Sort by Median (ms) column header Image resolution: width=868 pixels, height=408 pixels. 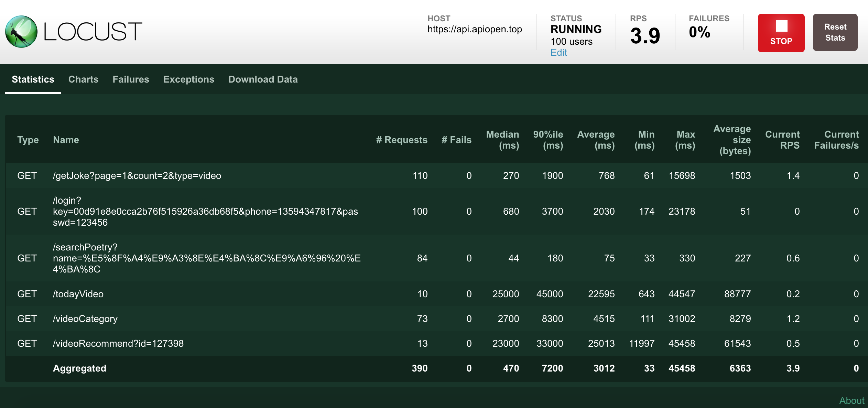point(502,140)
